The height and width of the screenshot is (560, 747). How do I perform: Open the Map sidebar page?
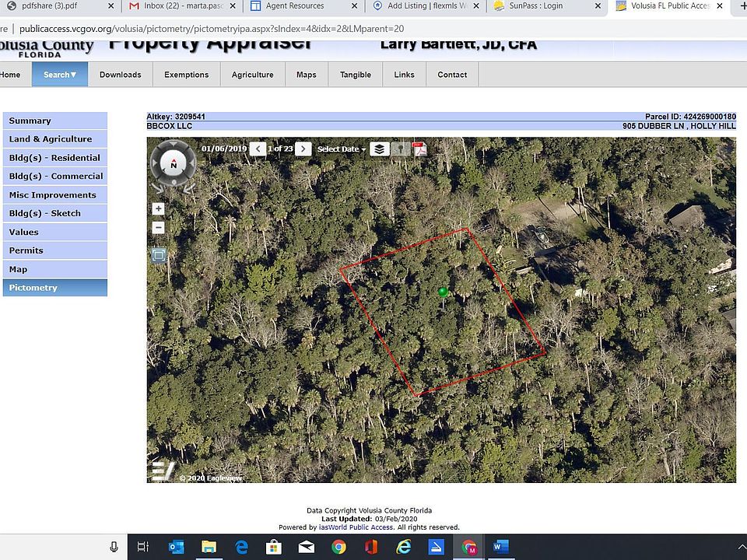click(55, 269)
